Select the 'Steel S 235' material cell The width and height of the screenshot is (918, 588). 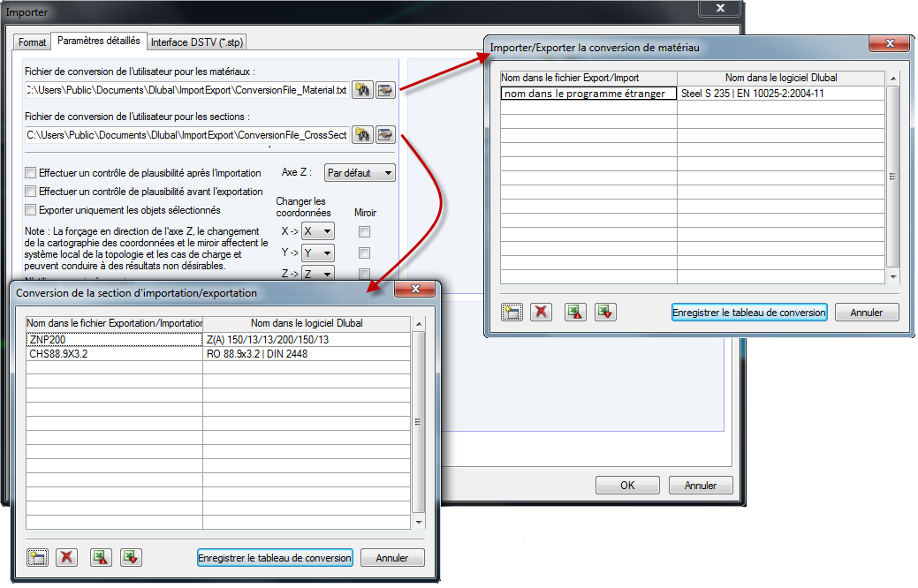781,94
